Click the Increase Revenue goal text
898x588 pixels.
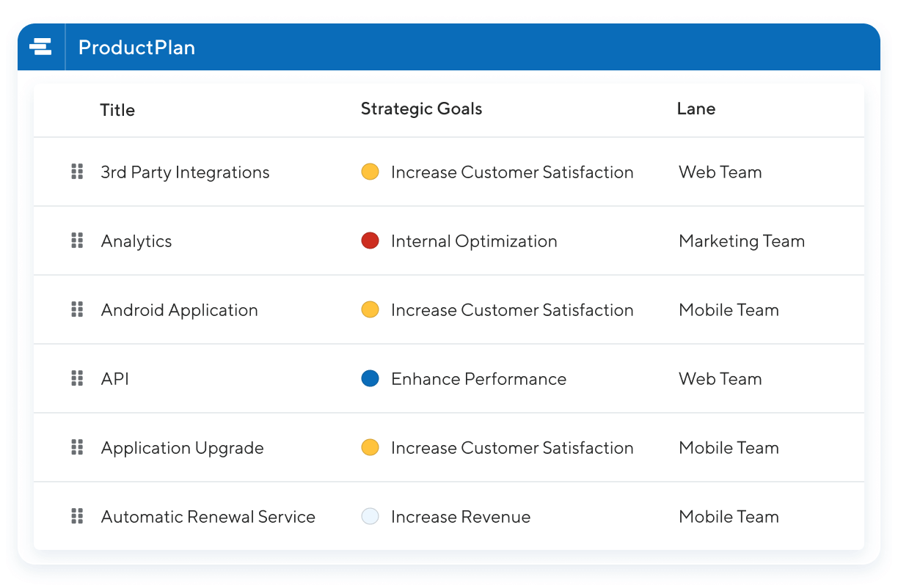pos(461,517)
